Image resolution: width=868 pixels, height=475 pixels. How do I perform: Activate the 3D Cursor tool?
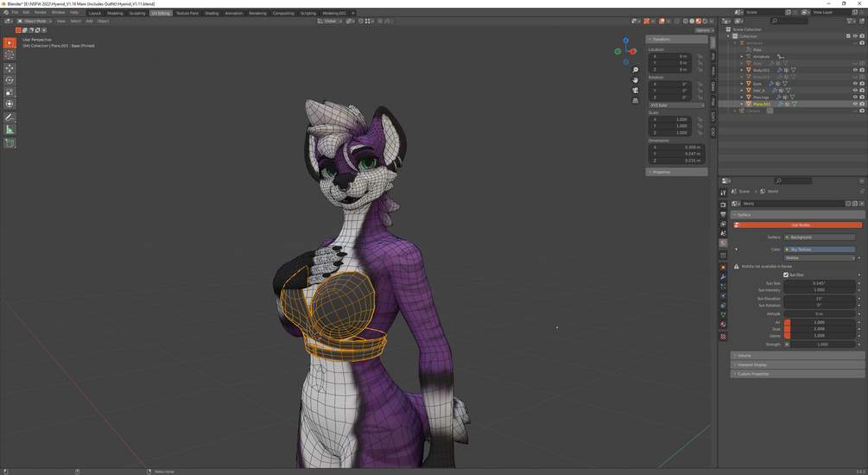[10, 54]
